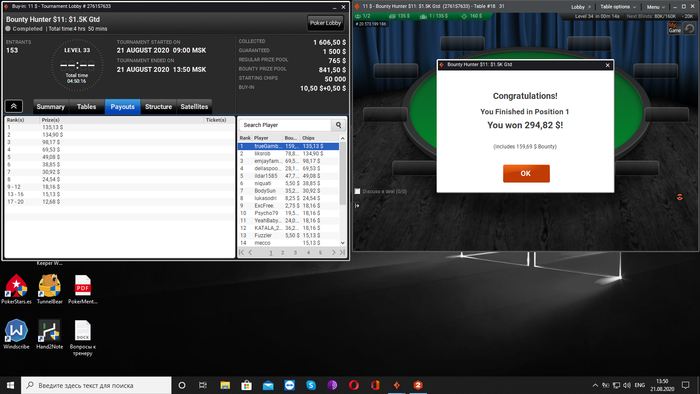Viewport: 700px width, 394px height.
Task: Click the Windows taskbar search box
Action: [96, 385]
